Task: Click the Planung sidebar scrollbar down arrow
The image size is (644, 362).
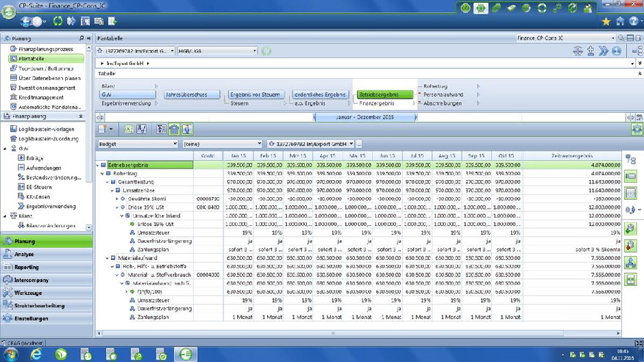Action: click(x=88, y=227)
